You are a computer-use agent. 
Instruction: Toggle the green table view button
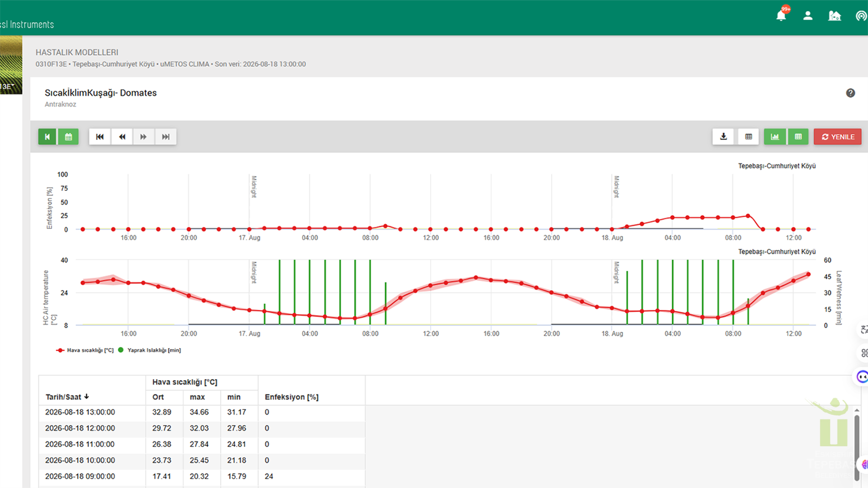click(798, 137)
